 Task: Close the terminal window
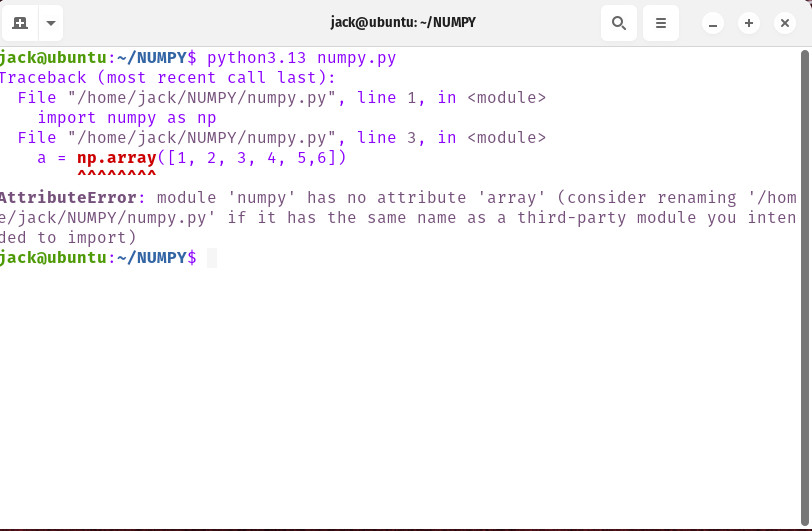pyautogui.click(x=785, y=23)
